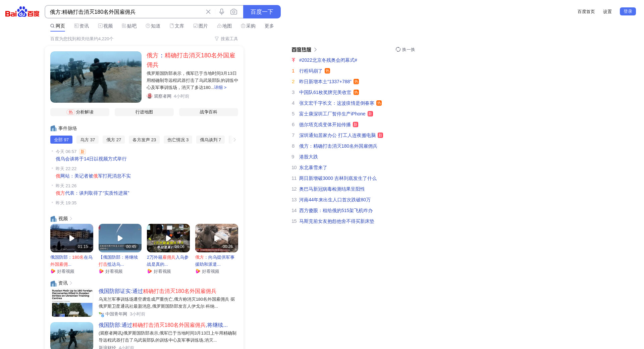Viewport: 644px width, 349px height.
Task: Click the 登录 login button
Action: (x=628, y=11)
